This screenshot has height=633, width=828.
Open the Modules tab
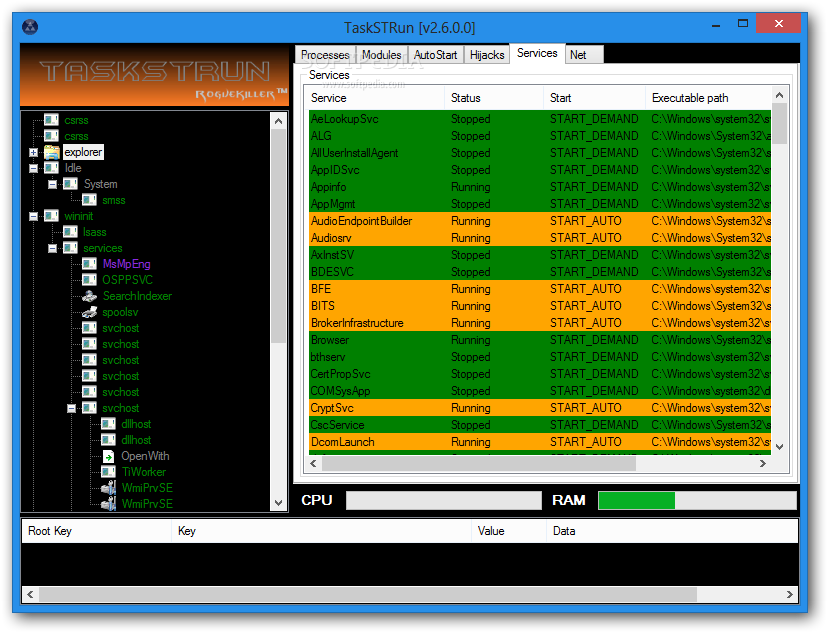tap(381, 55)
